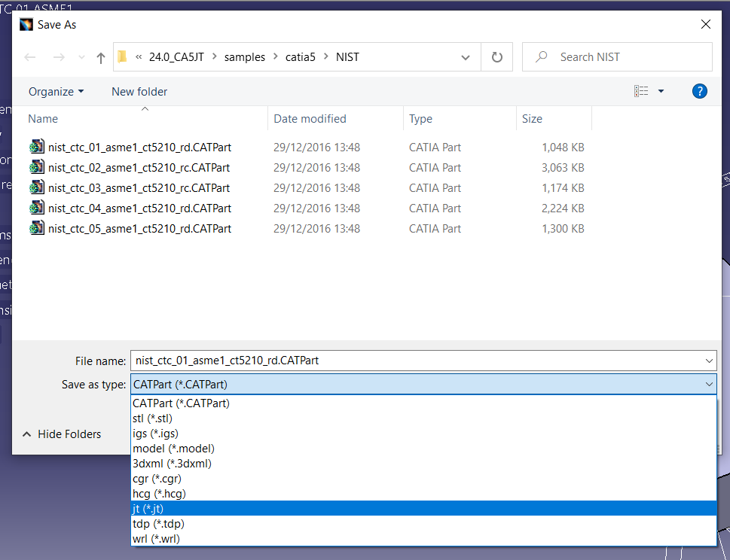
Task: Select nist_ctc_03_asme1_ct5210_rc.CATPart file
Action: (139, 188)
